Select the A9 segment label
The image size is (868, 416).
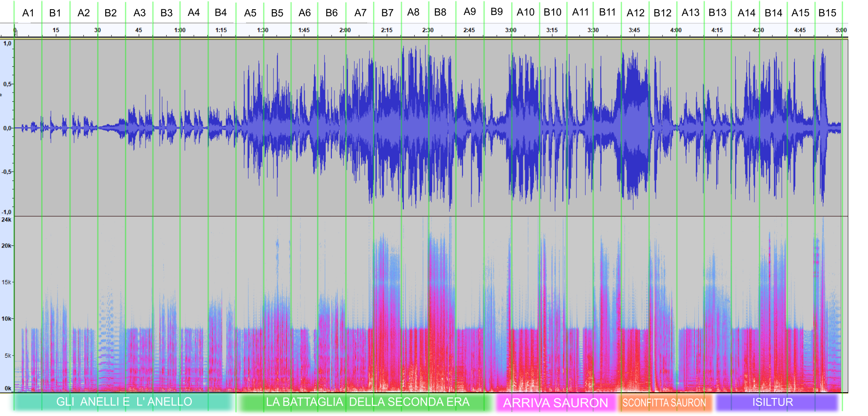470,12
